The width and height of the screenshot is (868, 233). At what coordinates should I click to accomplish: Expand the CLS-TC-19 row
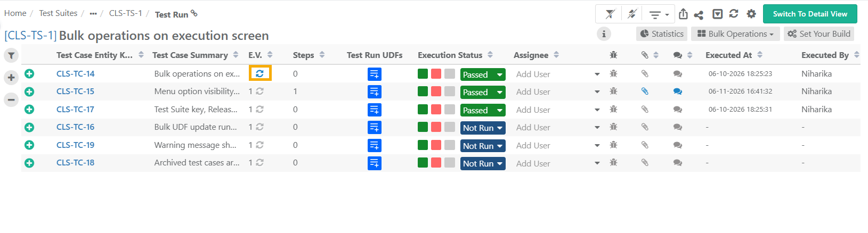click(x=29, y=145)
